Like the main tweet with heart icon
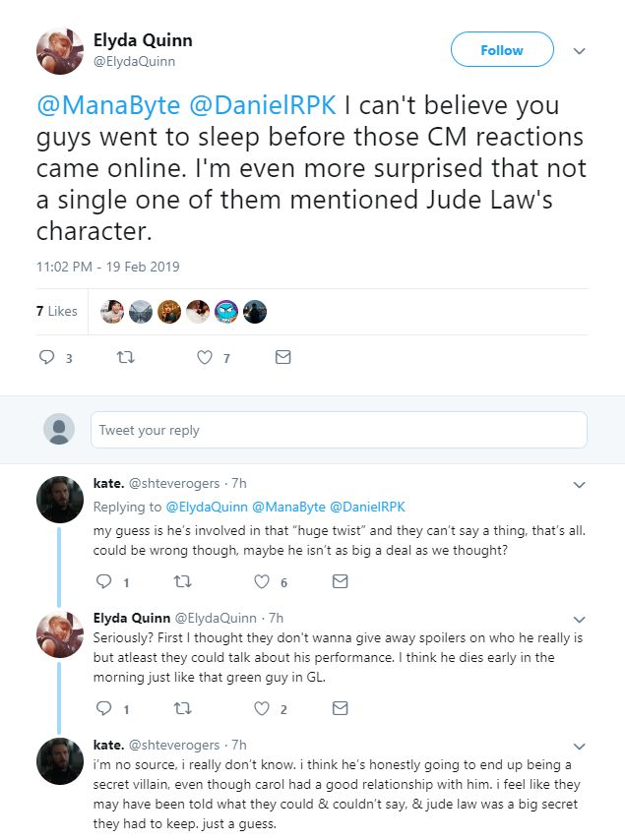625x840 pixels. [205, 358]
